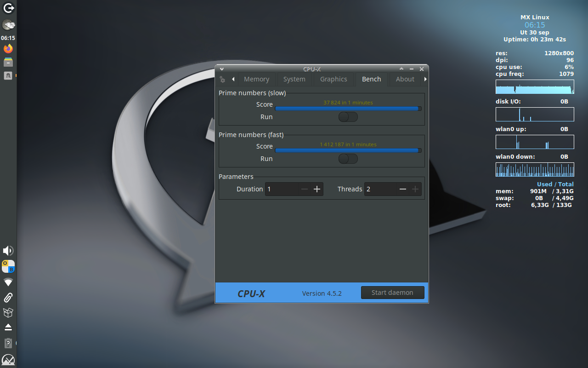Open the volume control icon

click(x=8, y=251)
